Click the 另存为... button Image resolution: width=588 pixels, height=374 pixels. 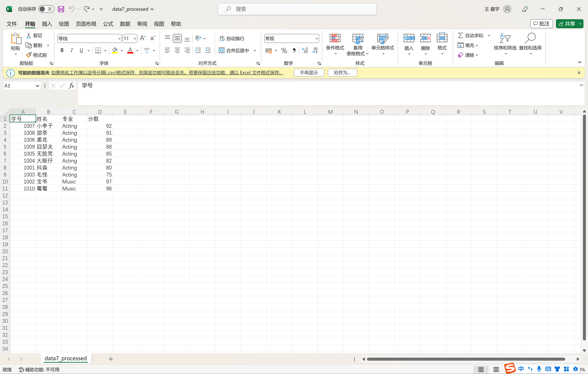pos(342,73)
